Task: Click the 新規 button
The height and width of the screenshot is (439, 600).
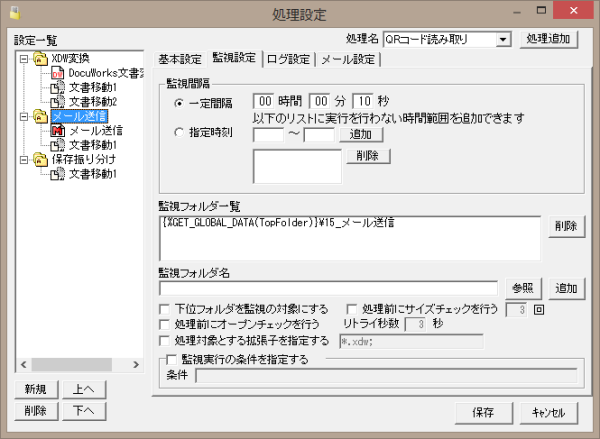Action: [36, 390]
